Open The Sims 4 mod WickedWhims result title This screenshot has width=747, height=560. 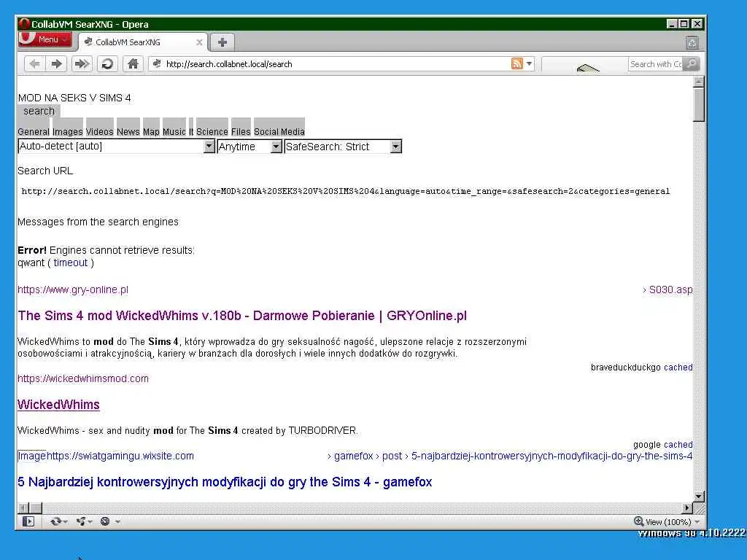coord(242,316)
